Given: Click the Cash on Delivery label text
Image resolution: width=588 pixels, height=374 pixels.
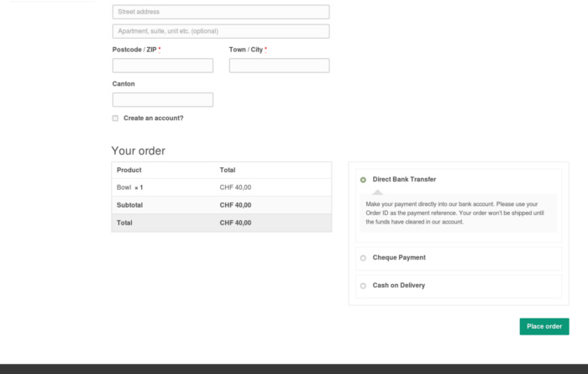Looking at the screenshot, I should click(398, 286).
